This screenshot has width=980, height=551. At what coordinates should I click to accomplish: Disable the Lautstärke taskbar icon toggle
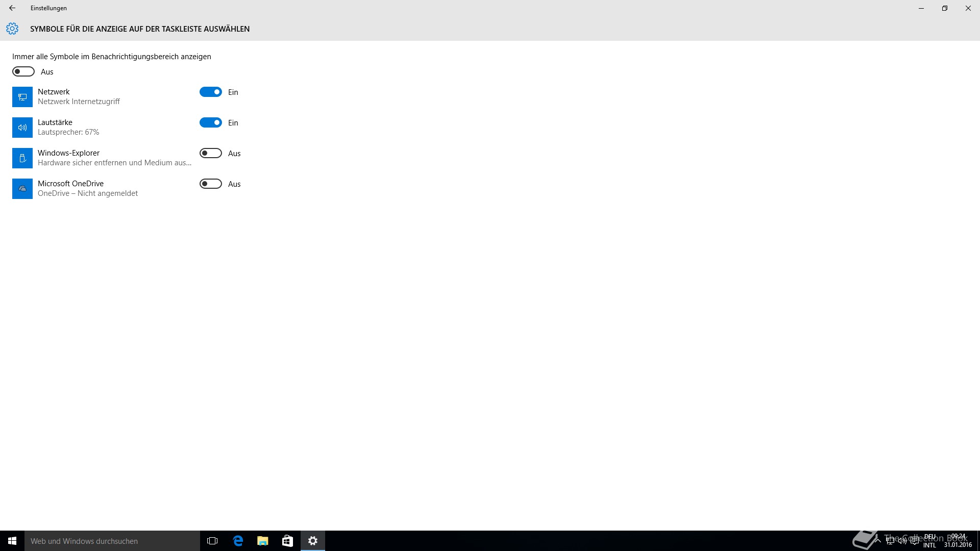pos(210,122)
